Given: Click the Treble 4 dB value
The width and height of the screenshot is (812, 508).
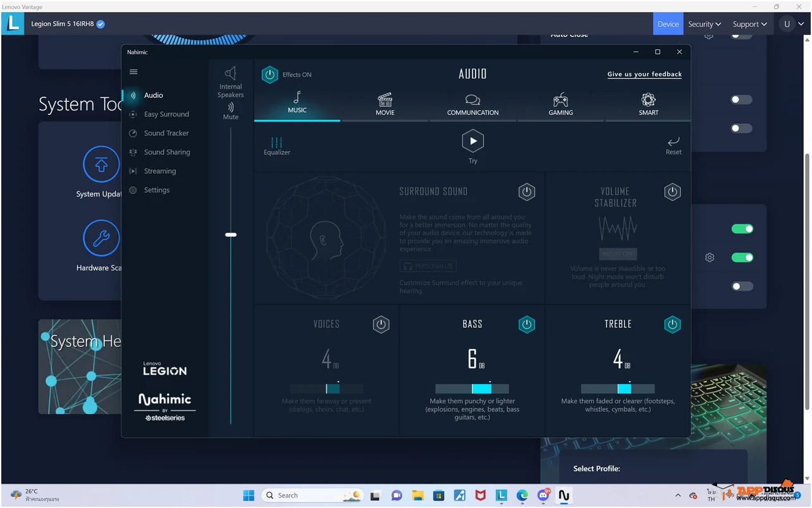Looking at the screenshot, I should [621, 359].
